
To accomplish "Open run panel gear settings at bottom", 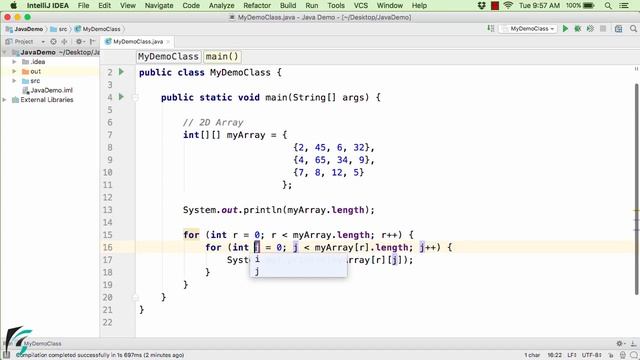I will click(x=620, y=344).
